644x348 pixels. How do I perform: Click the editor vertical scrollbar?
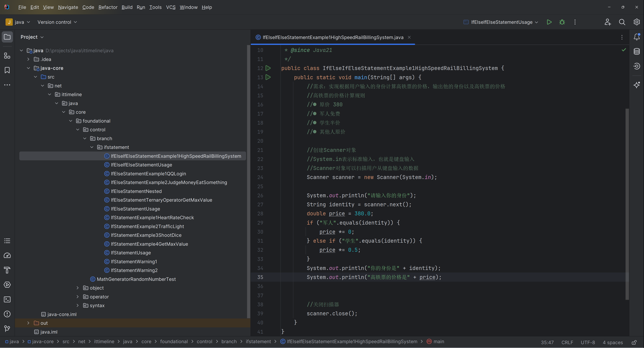point(627,204)
